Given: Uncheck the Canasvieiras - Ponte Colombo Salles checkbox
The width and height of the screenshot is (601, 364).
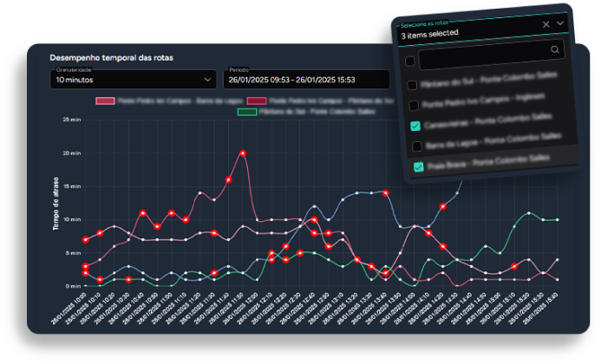Looking at the screenshot, I should point(415,126).
